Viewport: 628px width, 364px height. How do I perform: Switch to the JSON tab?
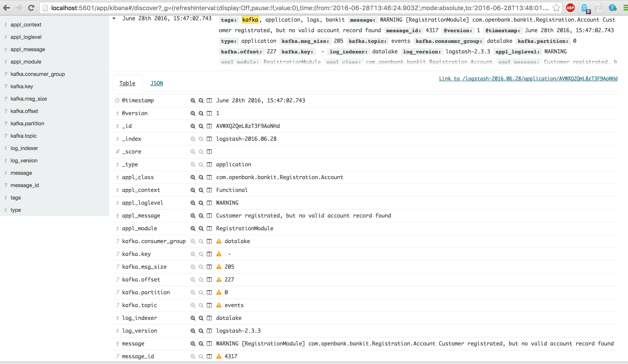pos(157,83)
